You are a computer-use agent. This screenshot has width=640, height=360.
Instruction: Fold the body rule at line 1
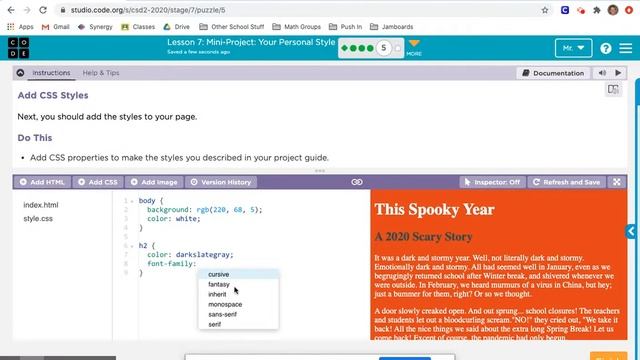(132, 201)
